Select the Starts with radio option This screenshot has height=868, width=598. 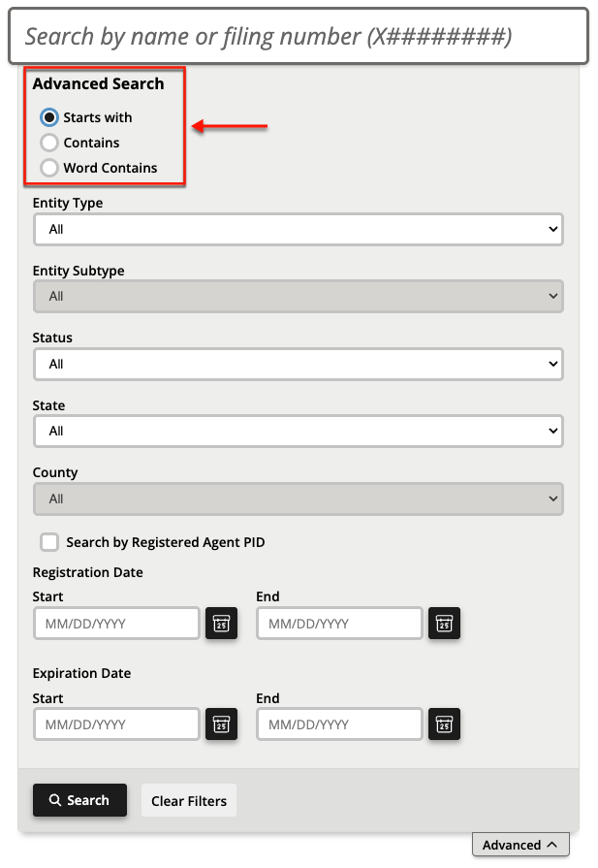[49, 117]
